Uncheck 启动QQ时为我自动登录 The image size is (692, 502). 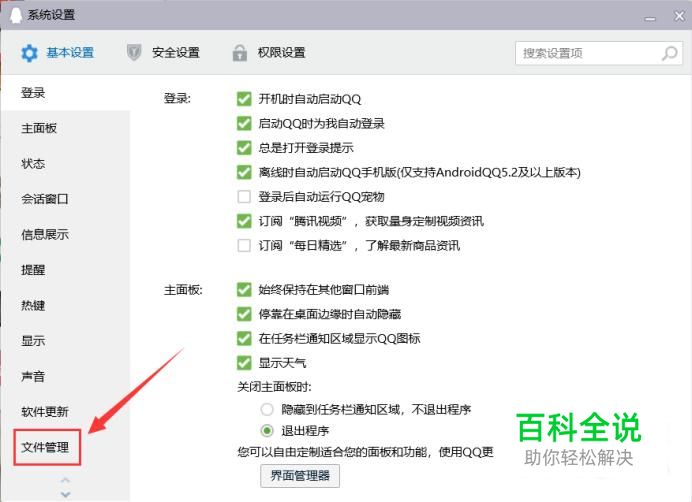coord(244,123)
